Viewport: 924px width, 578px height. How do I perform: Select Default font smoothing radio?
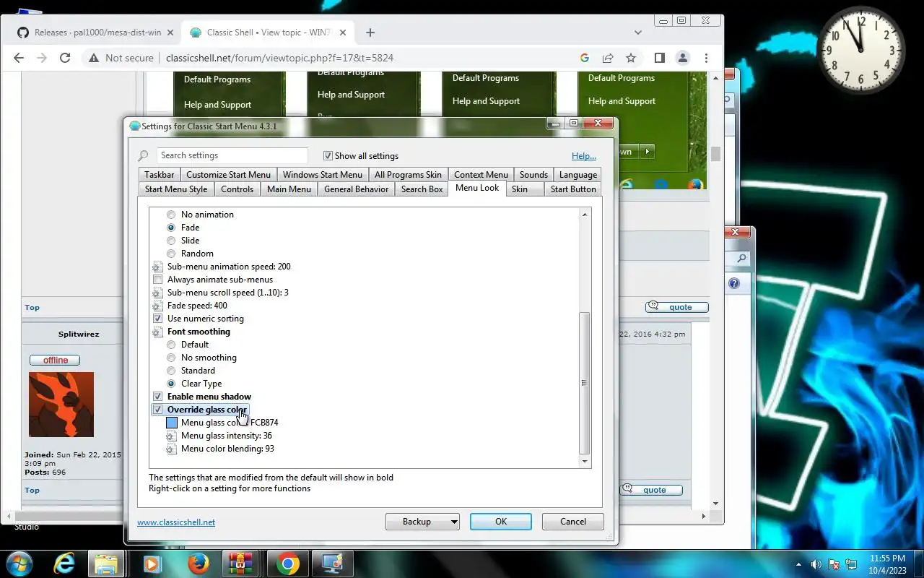click(171, 345)
